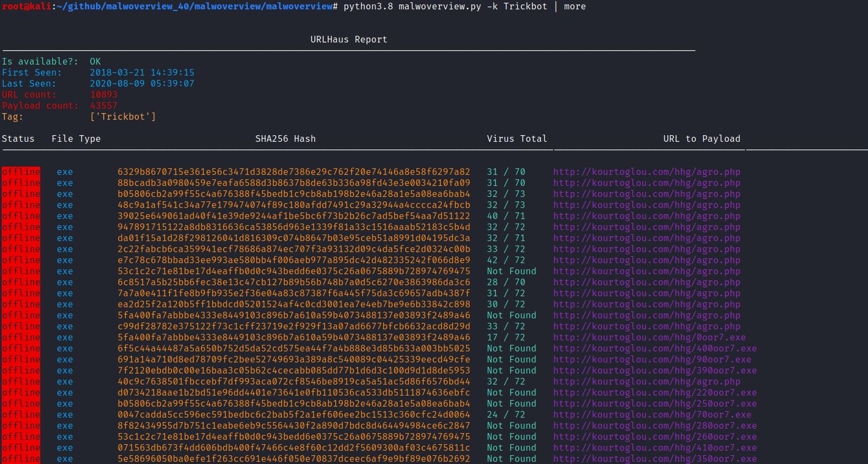Viewport: 868px width, 464px height.
Task: Click the 'Tag:' label
Action: pyautogui.click(x=12, y=117)
